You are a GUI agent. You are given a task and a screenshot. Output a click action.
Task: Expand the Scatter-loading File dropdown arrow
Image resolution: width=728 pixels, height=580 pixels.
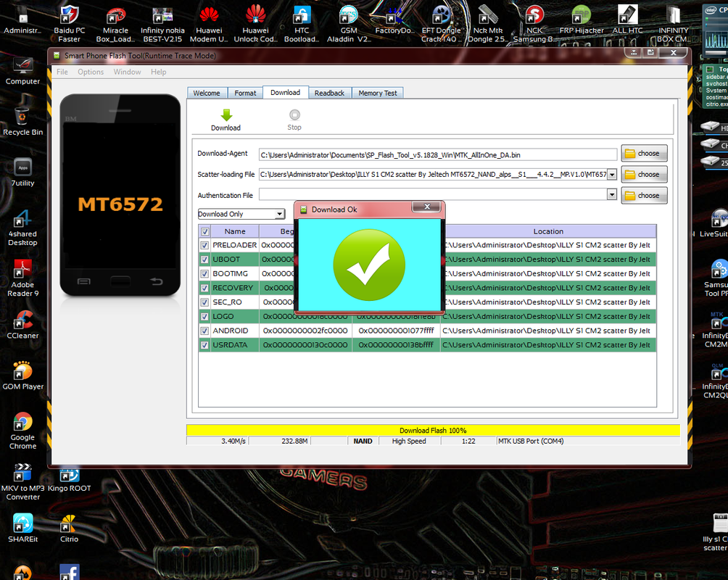pos(613,175)
